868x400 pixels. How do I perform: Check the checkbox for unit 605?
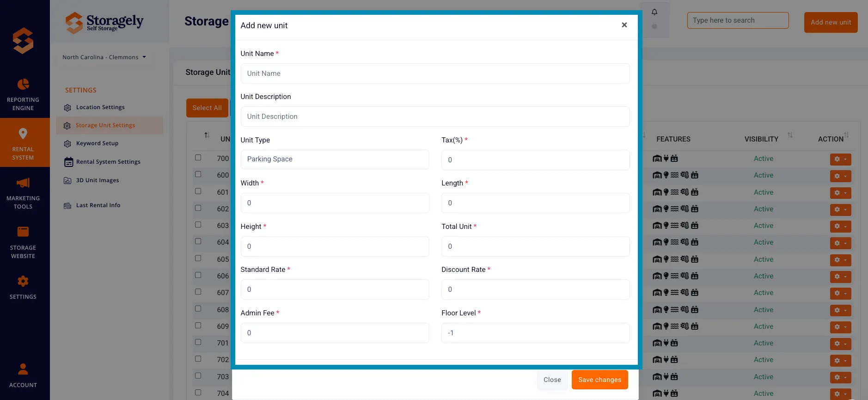point(198,258)
